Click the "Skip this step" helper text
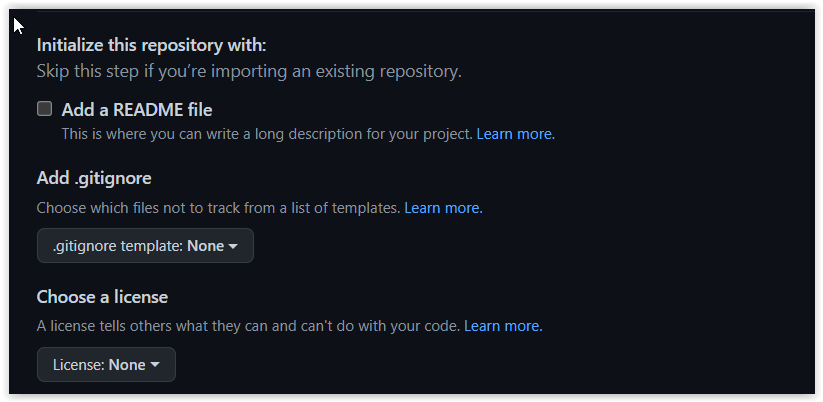 click(249, 71)
